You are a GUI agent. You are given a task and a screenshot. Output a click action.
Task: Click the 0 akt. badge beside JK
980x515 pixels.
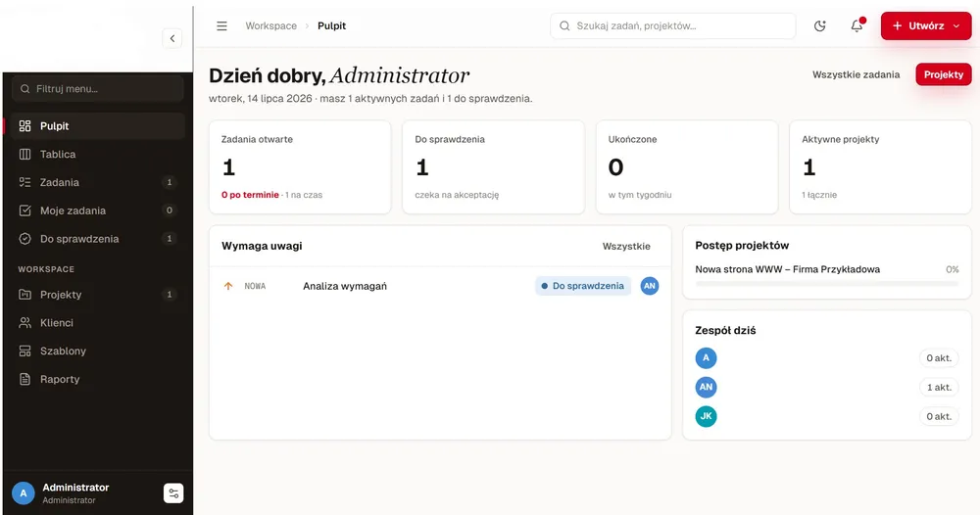[939, 416]
